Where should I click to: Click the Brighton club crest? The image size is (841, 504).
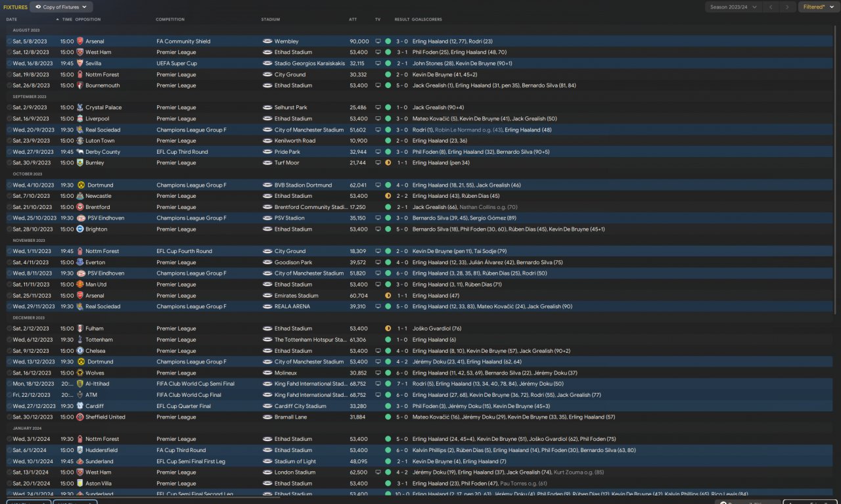[x=80, y=229]
